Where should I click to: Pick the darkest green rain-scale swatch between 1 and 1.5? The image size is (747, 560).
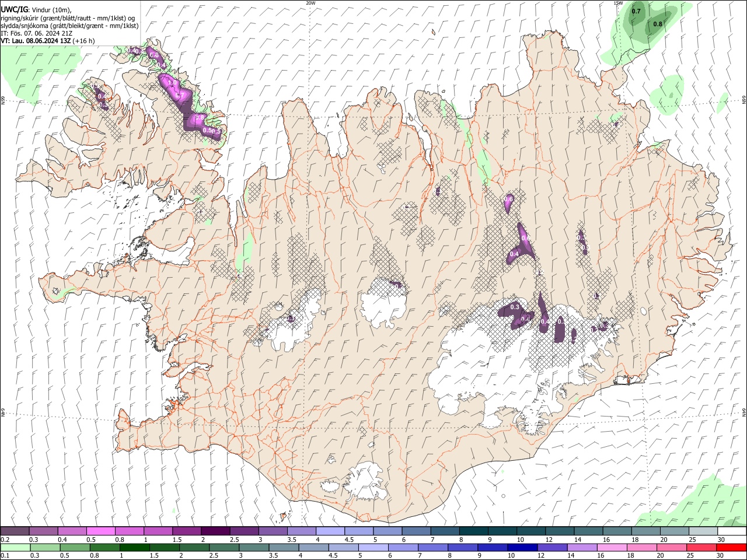134,547
